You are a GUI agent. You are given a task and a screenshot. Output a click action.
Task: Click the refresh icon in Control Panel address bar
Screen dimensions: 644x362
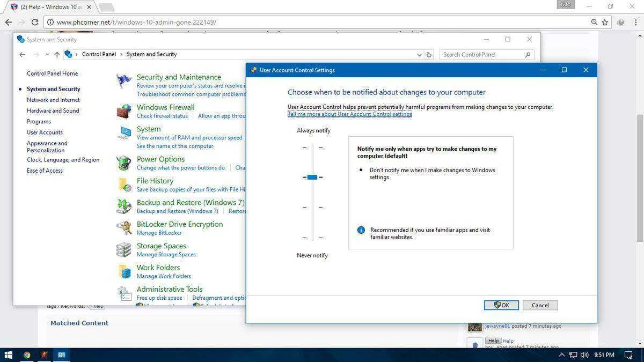coord(429,54)
